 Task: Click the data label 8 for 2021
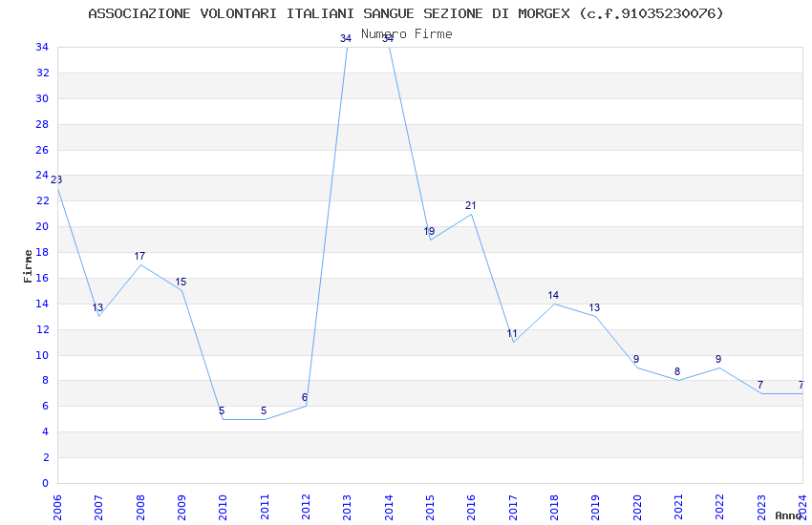pyautogui.click(x=677, y=371)
